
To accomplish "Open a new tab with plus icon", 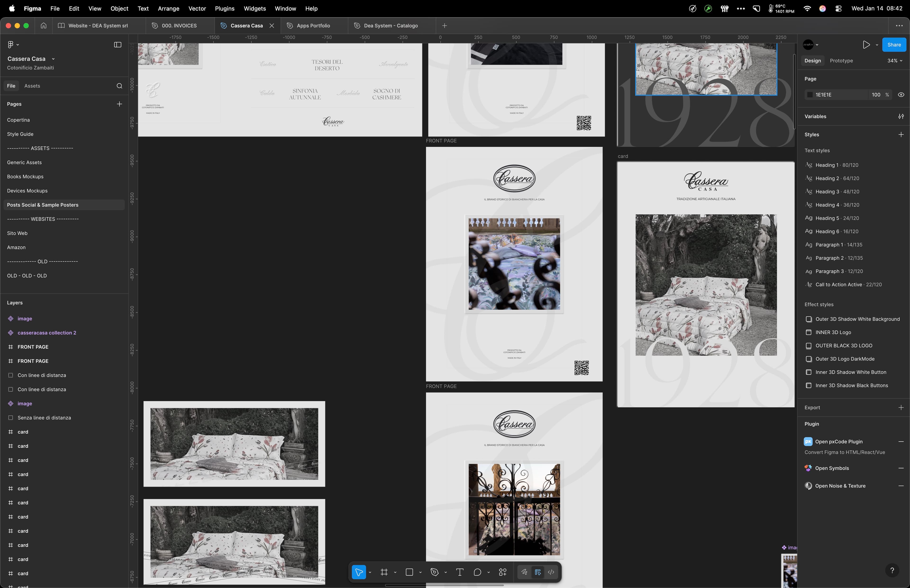I will pyautogui.click(x=445, y=26).
